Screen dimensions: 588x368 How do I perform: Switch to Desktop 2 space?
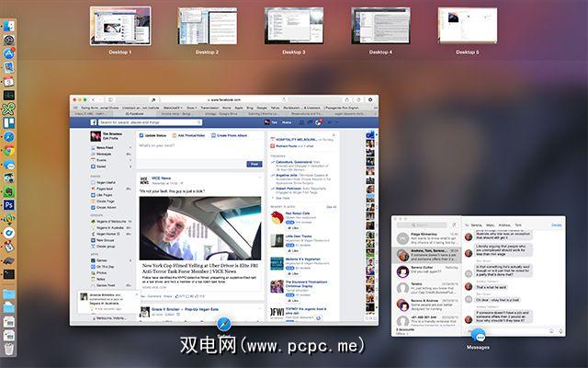pos(207,26)
